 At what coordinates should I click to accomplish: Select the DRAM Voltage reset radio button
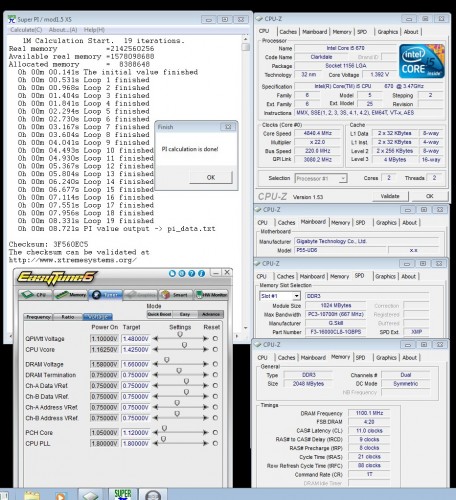coord(215,364)
